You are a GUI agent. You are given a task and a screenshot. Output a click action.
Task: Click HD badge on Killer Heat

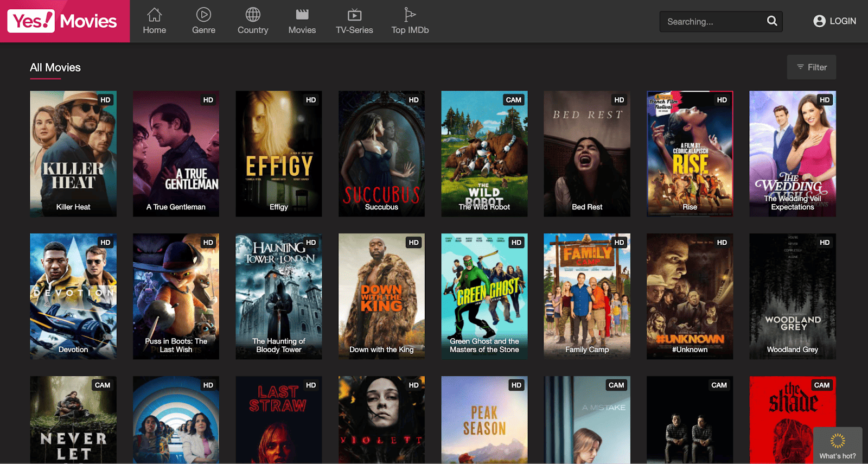105,100
